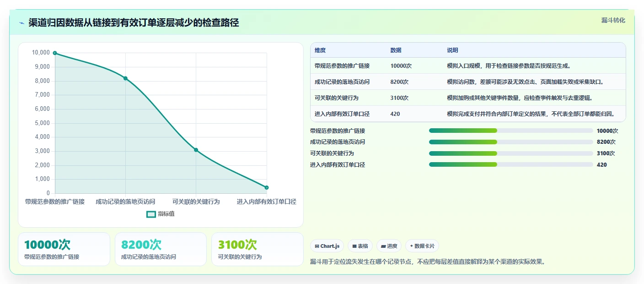Screen dimensions: 644x284
Task: Click progress bar for 进入内部有效订单口径
Action: click(x=511, y=164)
